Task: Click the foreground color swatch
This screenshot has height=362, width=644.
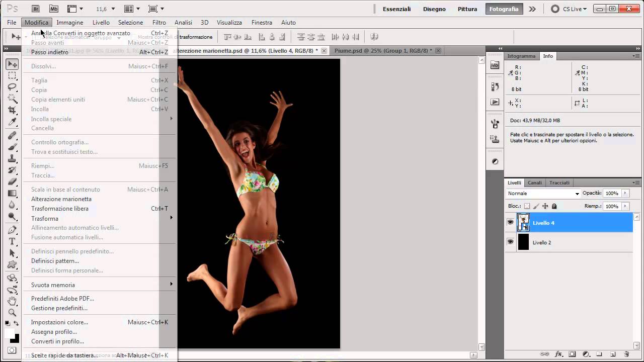Action: tap(10, 334)
